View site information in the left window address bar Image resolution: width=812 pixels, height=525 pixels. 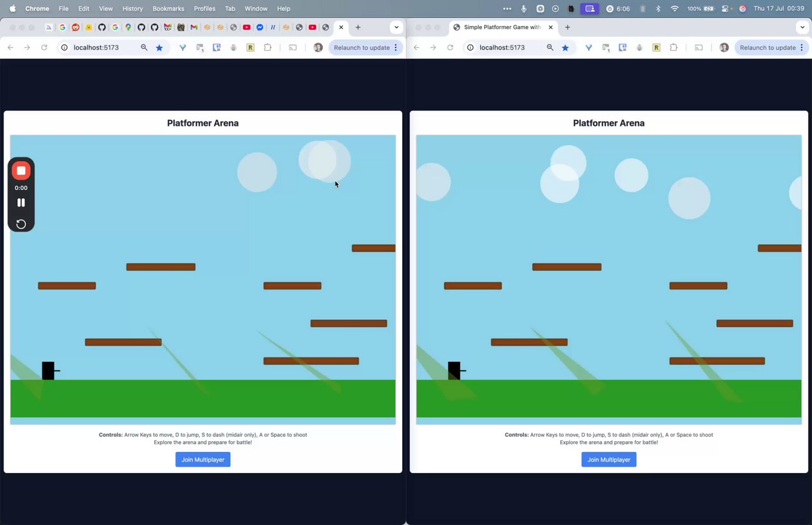64,48
